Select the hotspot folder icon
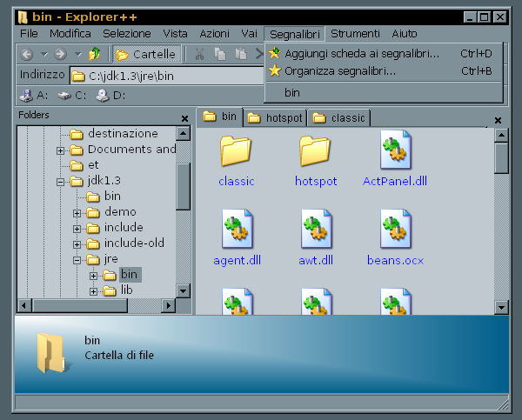Viewport: 522px width, 420px height. (x=315, y=150)
